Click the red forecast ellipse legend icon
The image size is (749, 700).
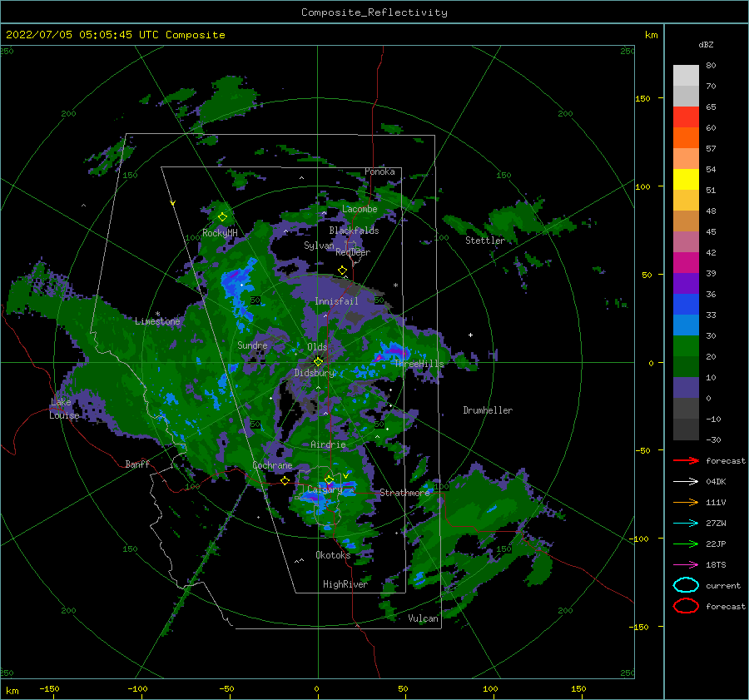[686, 606]
